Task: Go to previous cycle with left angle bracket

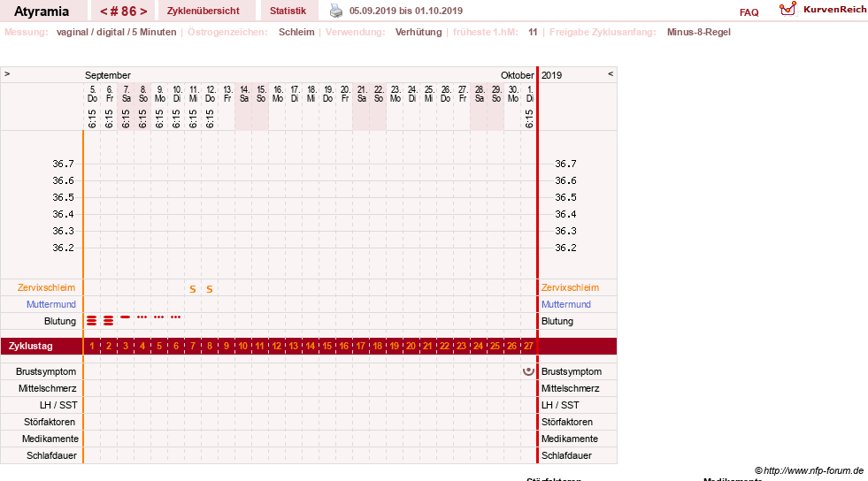Action: (x=104, y=11)
